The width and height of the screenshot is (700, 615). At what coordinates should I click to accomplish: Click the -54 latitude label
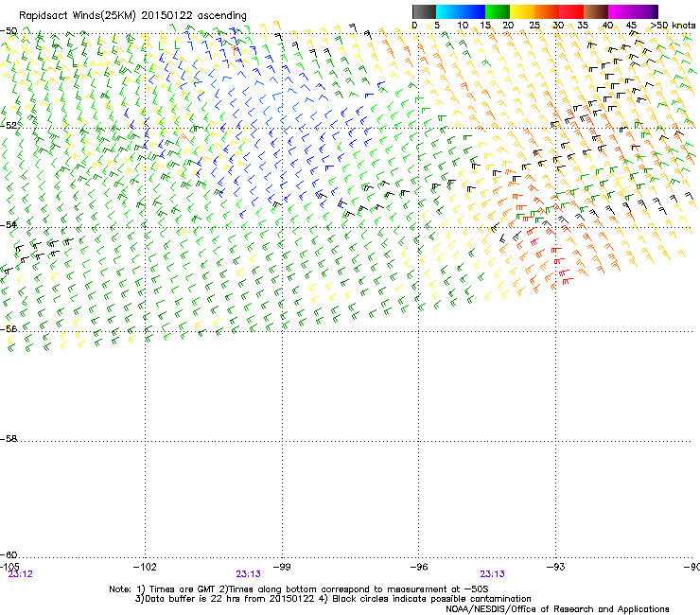pyautogui.click(x=9, y=224)
